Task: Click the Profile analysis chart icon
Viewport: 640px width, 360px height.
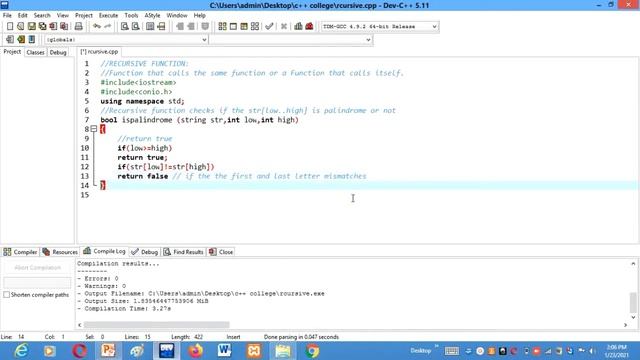Action: (298, 26)
